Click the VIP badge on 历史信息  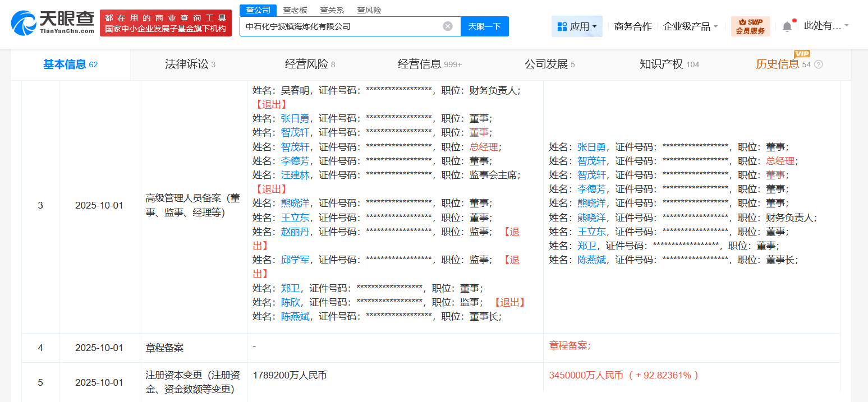tap(801, 54)
